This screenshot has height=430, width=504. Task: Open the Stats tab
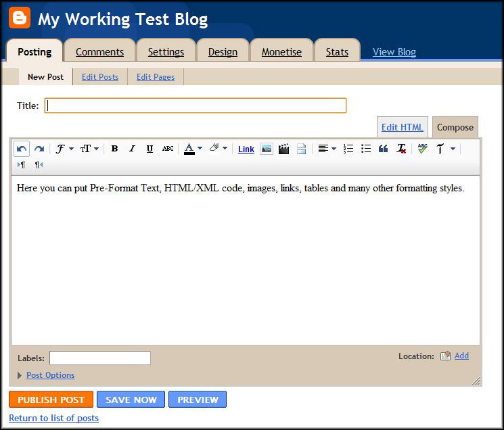[x=337, y=51]
